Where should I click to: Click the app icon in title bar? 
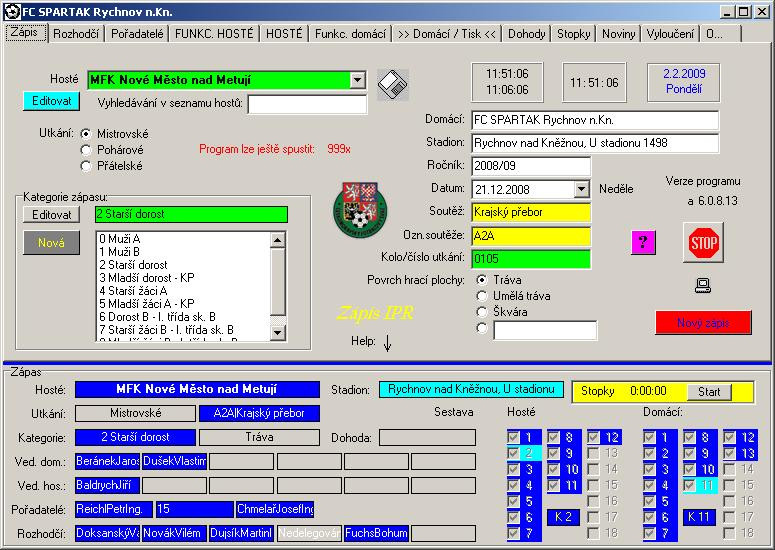point(13,11)
